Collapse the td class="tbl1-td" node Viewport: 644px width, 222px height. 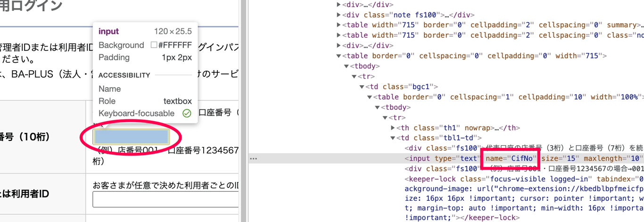point(393,138)
